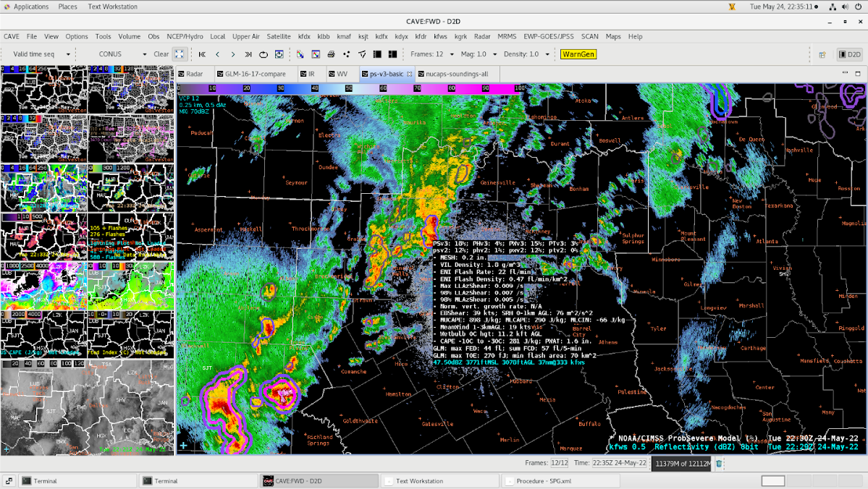
Task: Click the point sampling dots icon
Action: pyautogui.click(x=347, y=54)
